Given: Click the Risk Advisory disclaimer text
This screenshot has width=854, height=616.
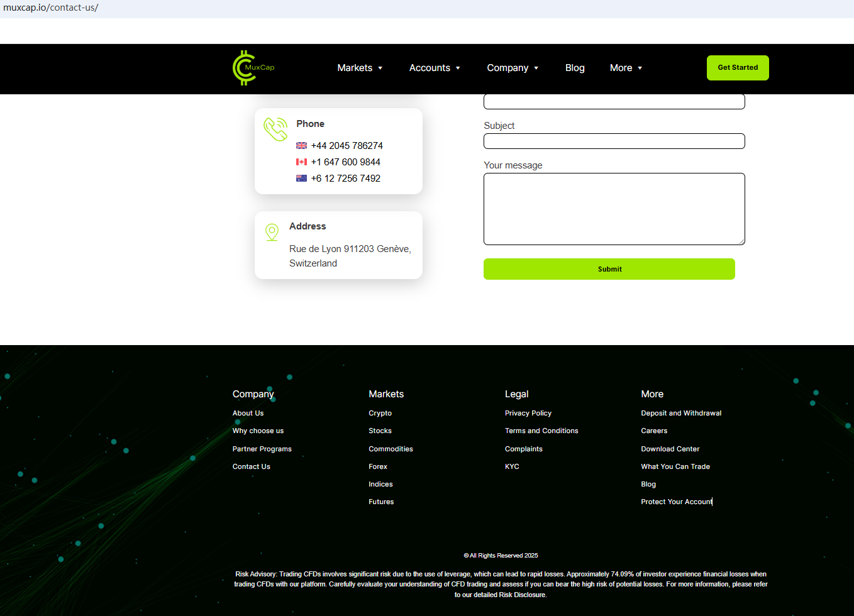Looking at the screenshot, I should pos(501,585).
